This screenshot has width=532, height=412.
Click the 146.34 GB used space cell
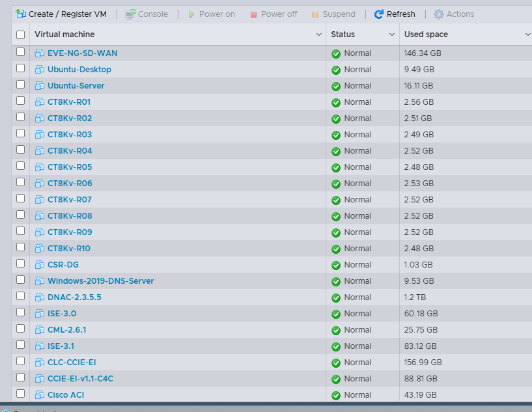pyautogui.click(x=423, y=53)
